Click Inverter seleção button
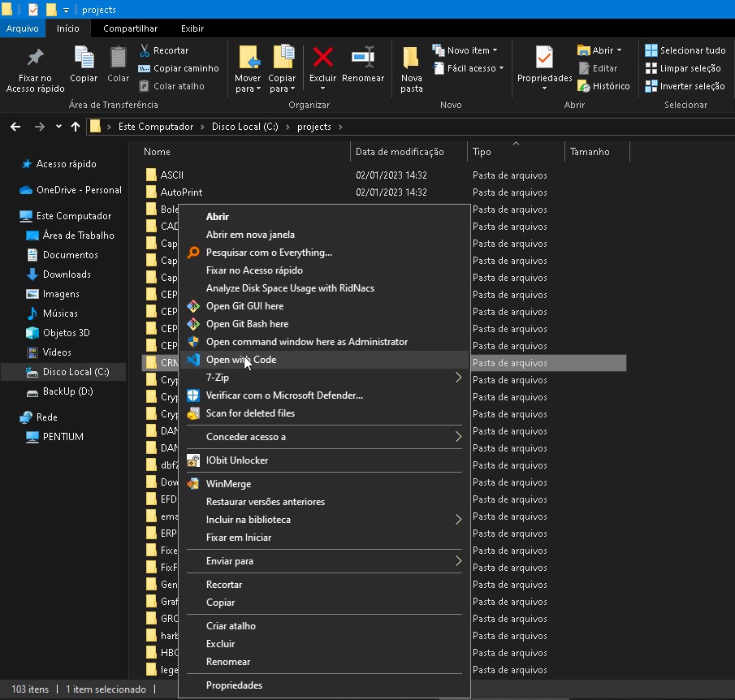The image size is (735, 700). pos(685,86)
